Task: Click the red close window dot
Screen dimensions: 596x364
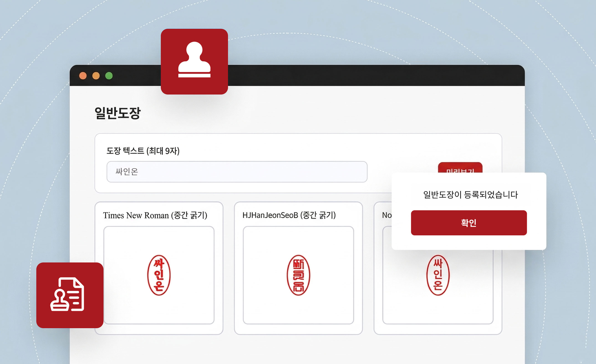Action: coord(83,76)
